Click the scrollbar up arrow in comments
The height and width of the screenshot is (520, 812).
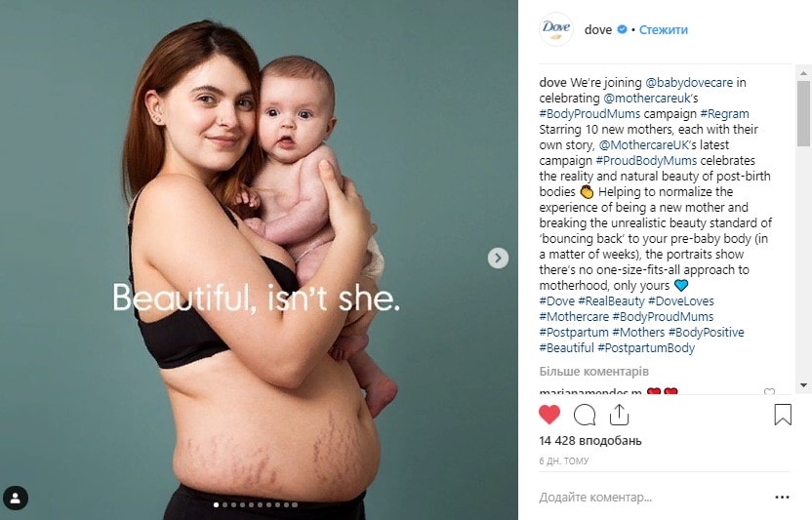tap(804, 73)
